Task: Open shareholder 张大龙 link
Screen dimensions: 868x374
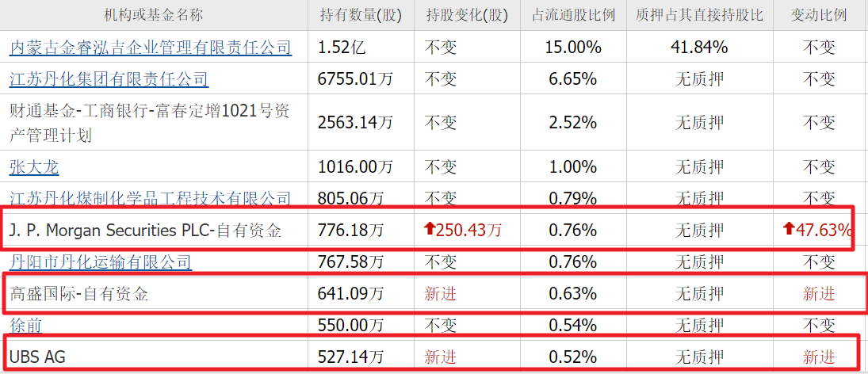Action: [34, 166]
